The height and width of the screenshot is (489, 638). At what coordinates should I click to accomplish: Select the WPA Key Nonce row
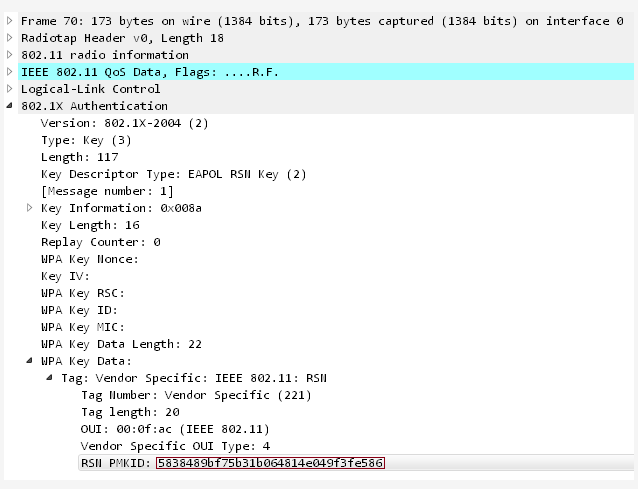tap(90, 259)
